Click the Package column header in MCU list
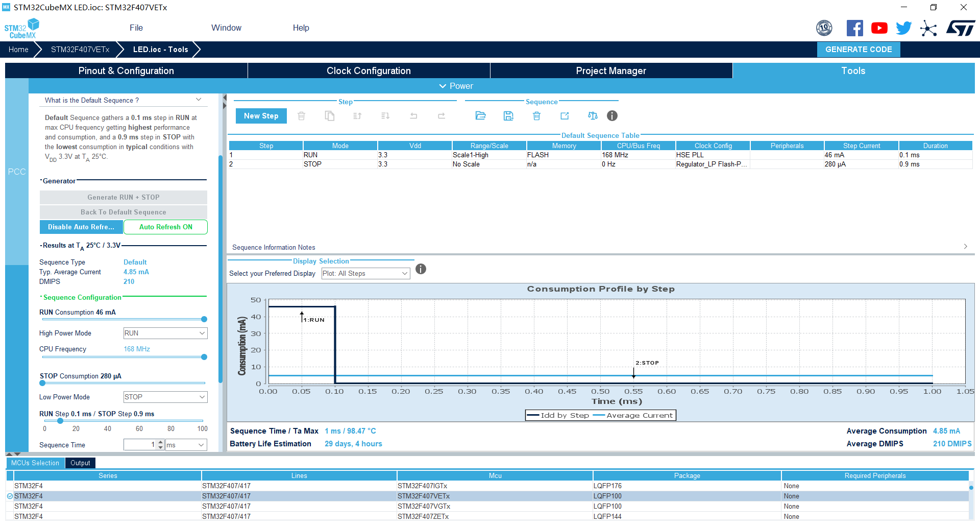 pos(687,475)
